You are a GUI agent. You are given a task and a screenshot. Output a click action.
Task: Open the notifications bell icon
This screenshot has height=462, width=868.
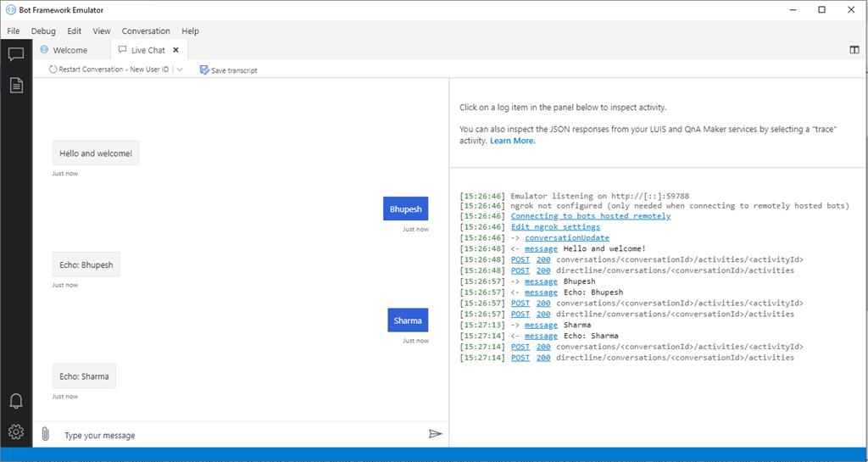coord(16,401)
